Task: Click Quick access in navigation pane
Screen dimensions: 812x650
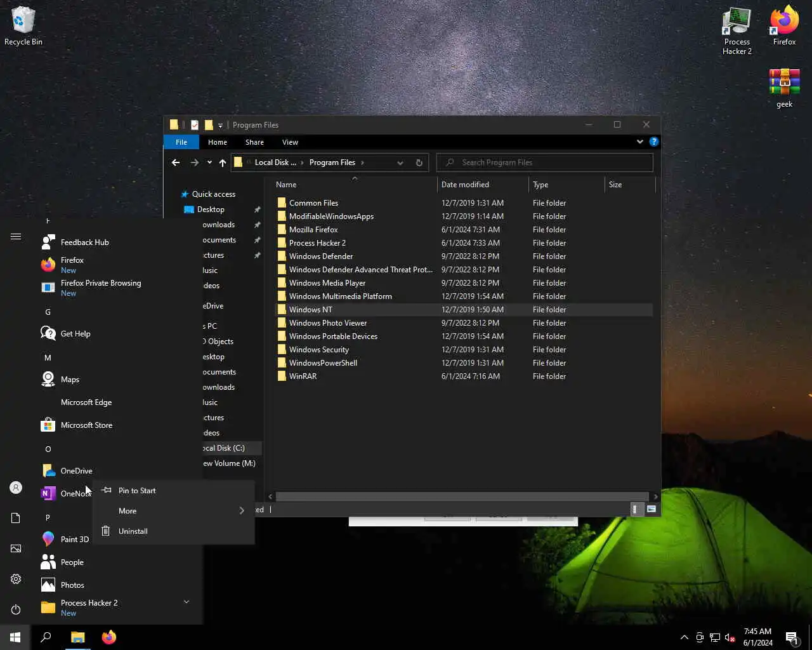Action: (214, 194)
